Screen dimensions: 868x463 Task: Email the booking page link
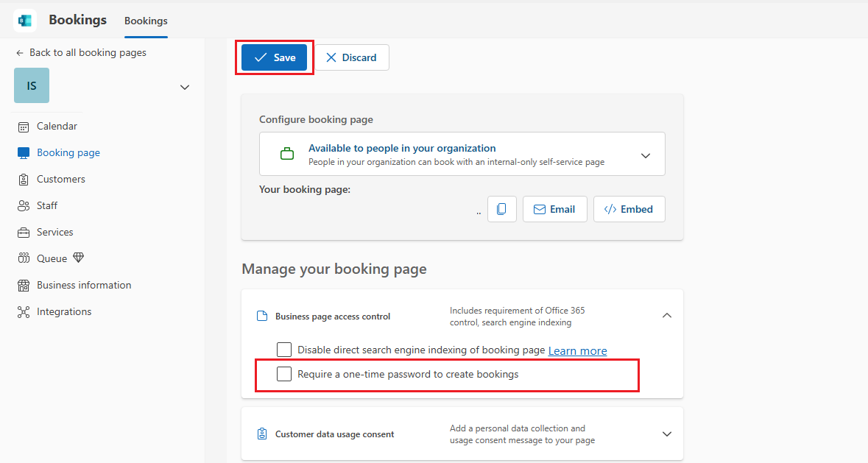554,209
